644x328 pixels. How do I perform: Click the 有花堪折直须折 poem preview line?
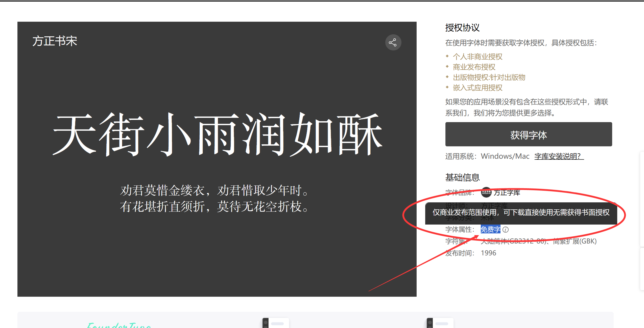(214, 207)
